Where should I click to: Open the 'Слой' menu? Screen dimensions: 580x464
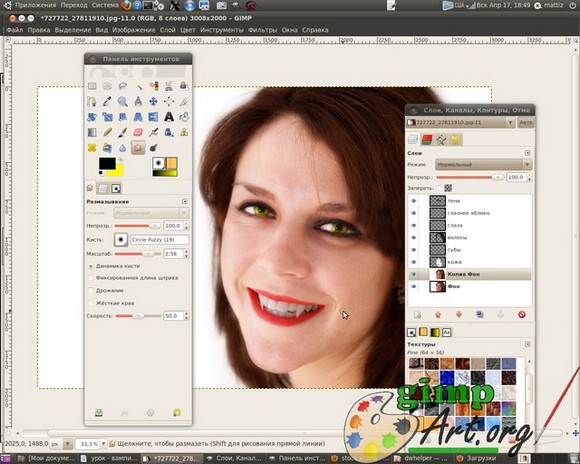coord(168,30)
